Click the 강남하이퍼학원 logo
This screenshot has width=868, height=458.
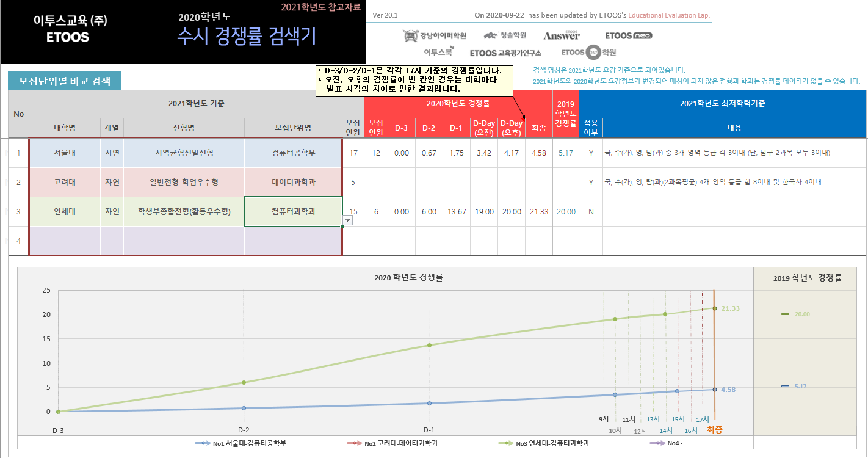click(x=434, y=35)
